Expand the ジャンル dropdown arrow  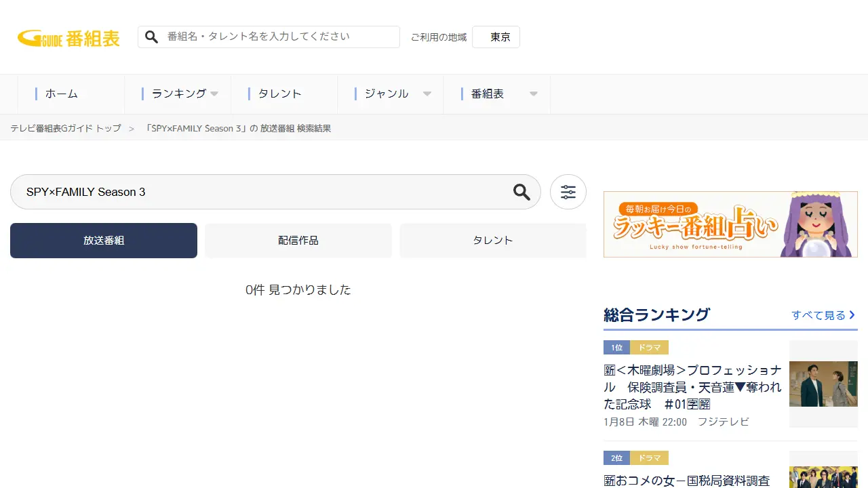[x=427, y=94]
